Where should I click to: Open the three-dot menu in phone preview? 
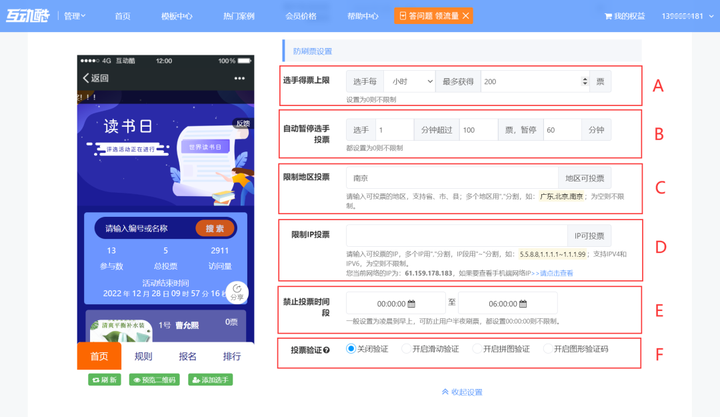click(239, 79)
